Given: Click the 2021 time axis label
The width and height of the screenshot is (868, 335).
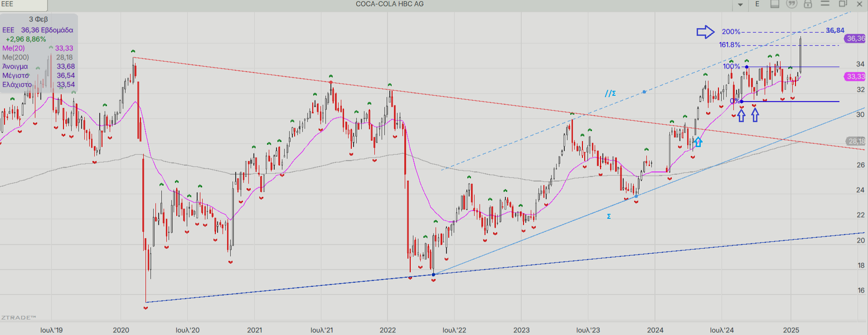Looking at the screenshot, I should click(254, 330).
